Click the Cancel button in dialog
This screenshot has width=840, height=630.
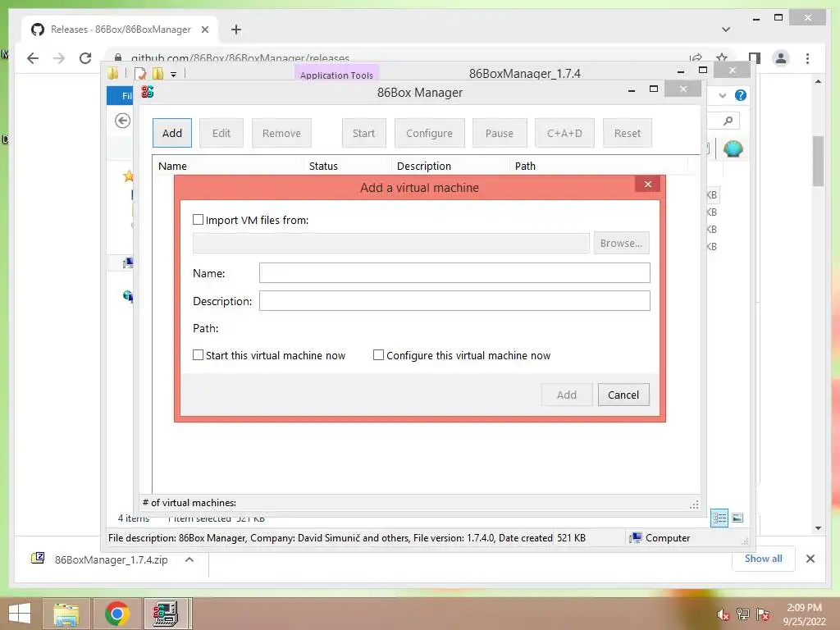pos(623,395)
